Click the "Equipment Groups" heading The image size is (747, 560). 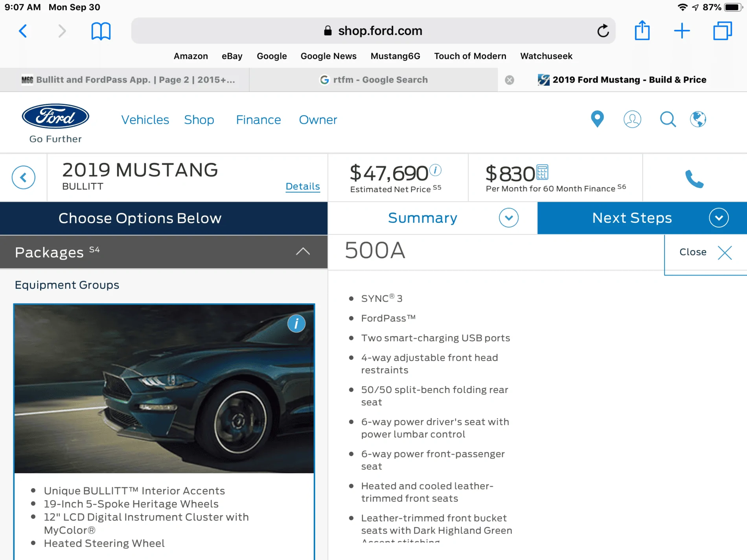[x=67, y=285]
